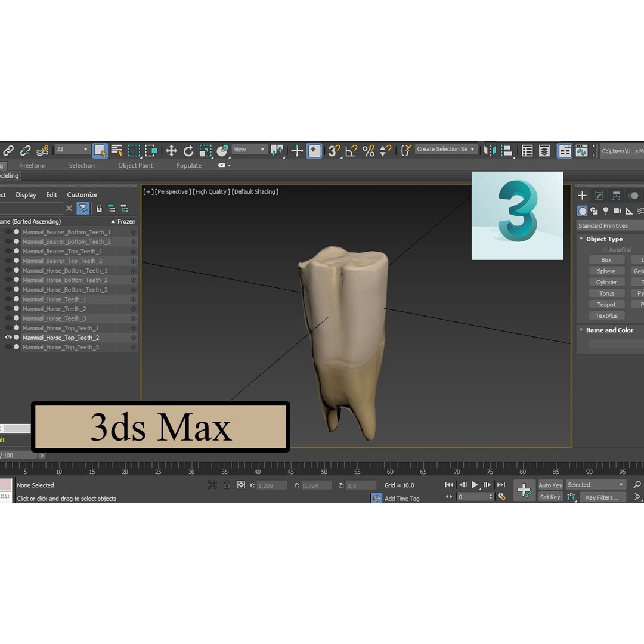This screenshot has height=644, width=644.
Task: Toggle the Layer Explorer icon
Action: [544, 151]
